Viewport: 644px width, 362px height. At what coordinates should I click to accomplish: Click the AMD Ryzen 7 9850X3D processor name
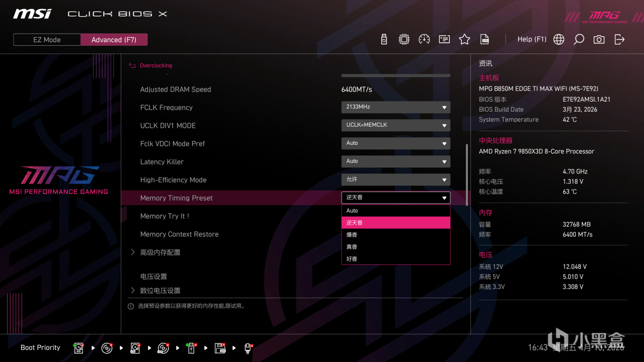[x=536, y=151]
